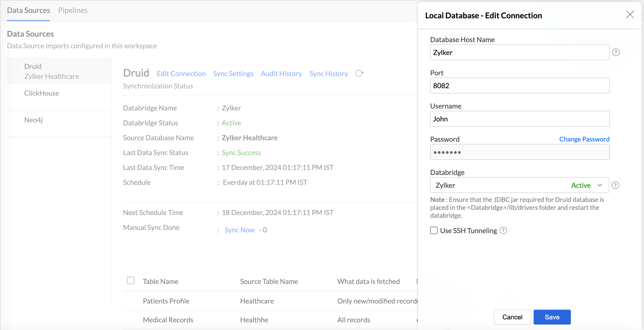Save the connection settings
Image resolution: width=644 pixels, height=330 pixels.
click(x=552, y=317)
